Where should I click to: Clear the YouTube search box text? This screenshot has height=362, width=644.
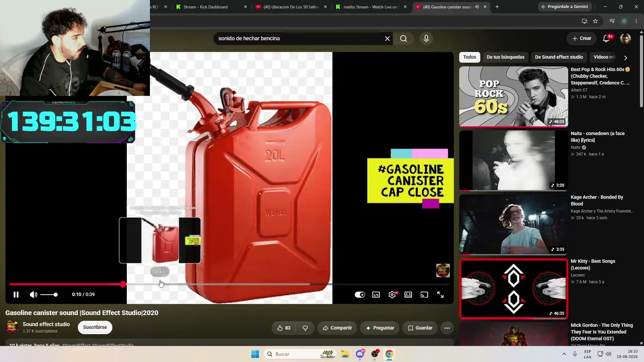pos(387,38)
